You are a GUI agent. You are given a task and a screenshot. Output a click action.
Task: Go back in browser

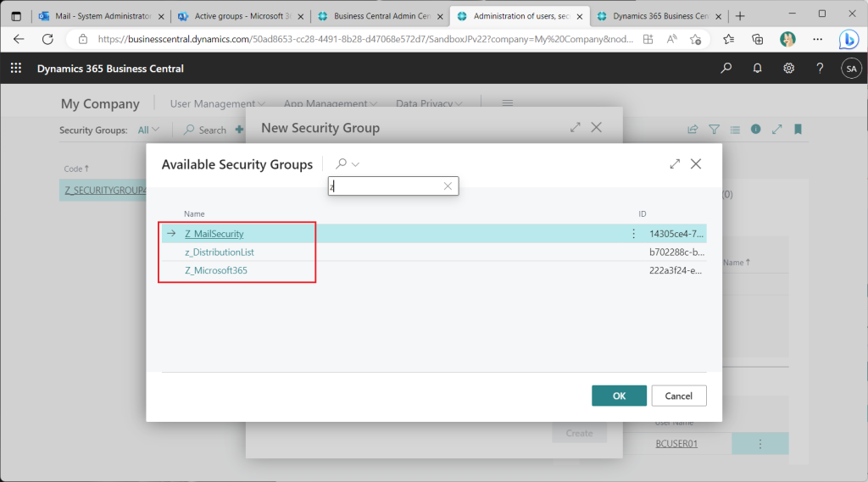pos(19,39)
